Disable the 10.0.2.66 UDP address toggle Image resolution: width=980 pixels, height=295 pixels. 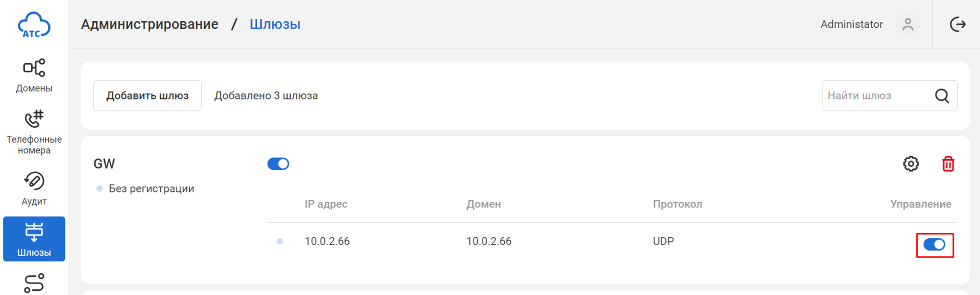point(934,245)
